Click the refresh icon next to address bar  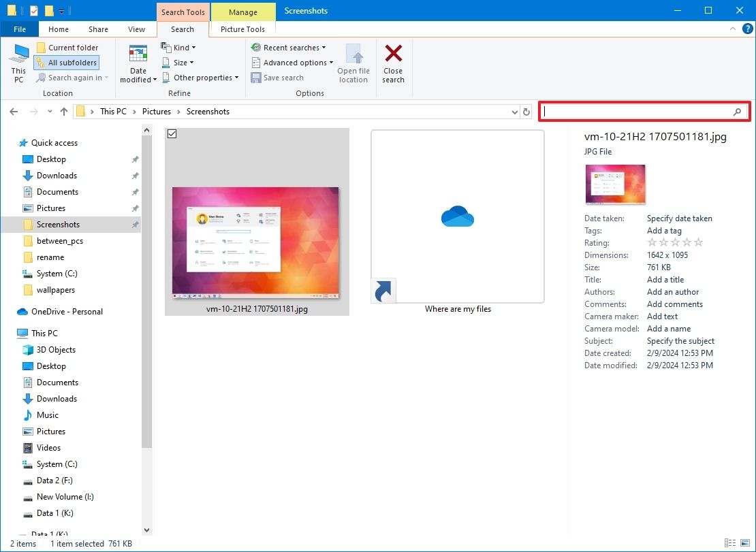[525, 111]
